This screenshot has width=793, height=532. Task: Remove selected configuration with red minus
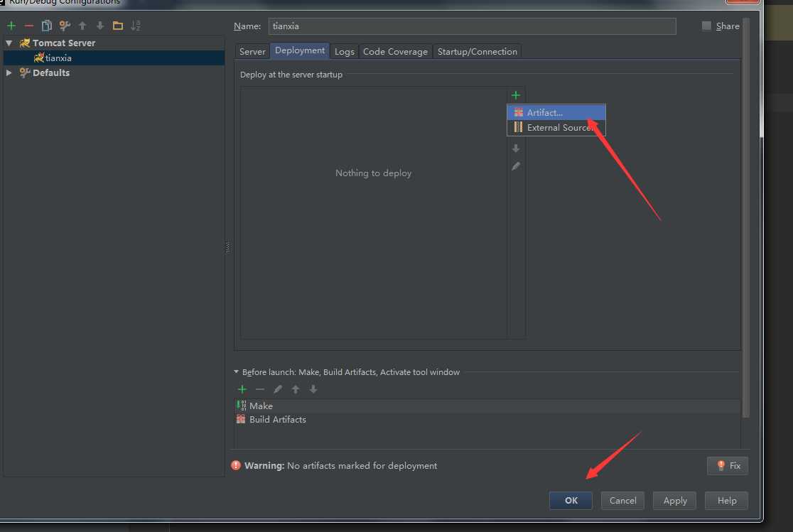click(29, 26)
